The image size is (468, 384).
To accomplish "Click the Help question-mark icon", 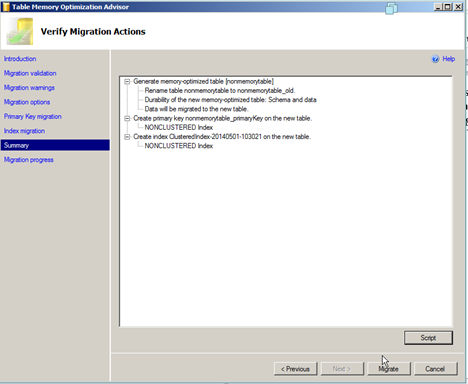I will (435, 59).
